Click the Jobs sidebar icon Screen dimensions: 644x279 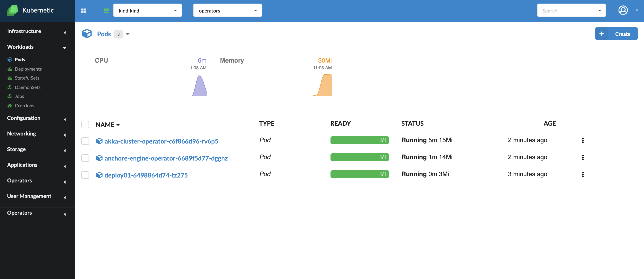[x=9, y=96]
